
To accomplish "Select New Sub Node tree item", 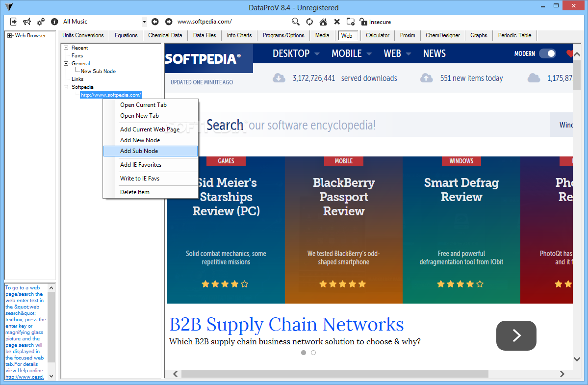I will 98,71.
